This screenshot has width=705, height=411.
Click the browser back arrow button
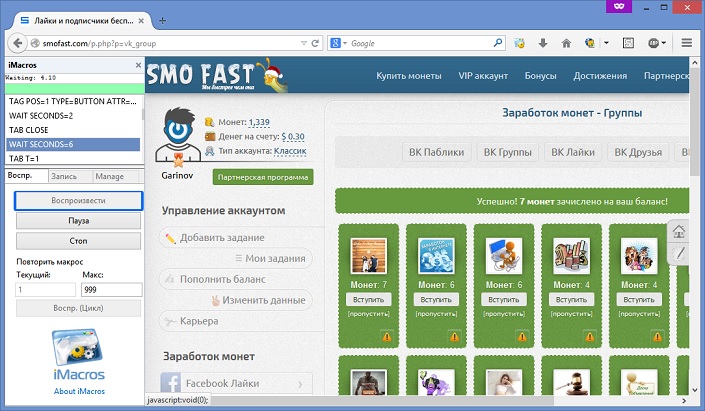click(17, 43)
